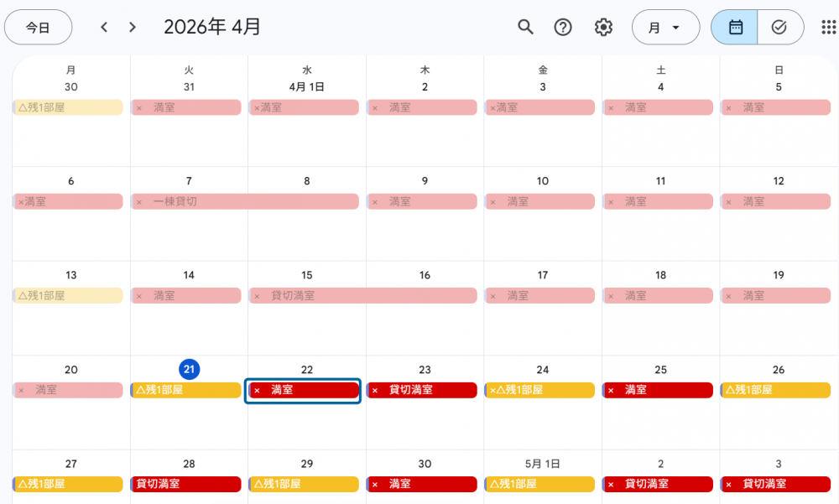Viewport: 839px width, 504px height.
Task: Expand the 月 view dropdown
Action: [x=665, y=27]
